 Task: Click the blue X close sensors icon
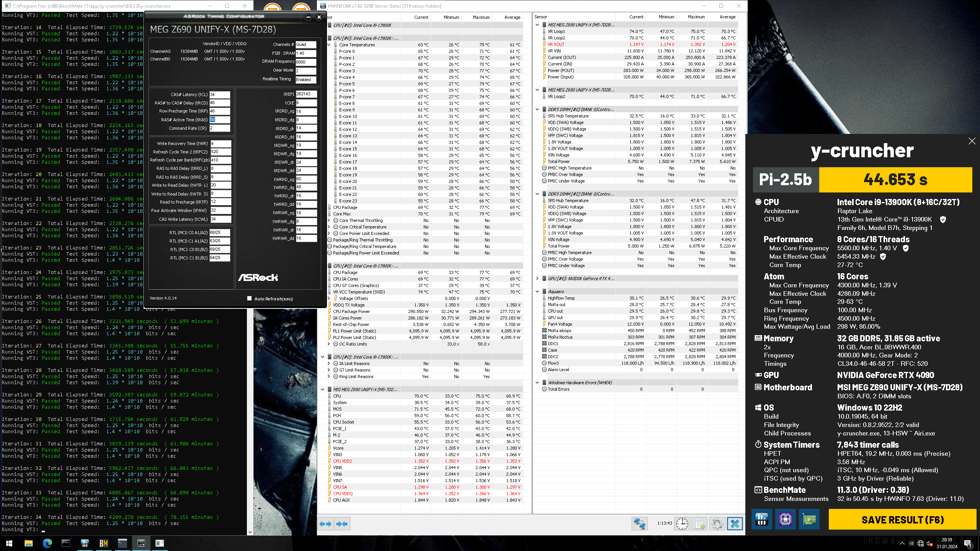(x=735, y=523)
